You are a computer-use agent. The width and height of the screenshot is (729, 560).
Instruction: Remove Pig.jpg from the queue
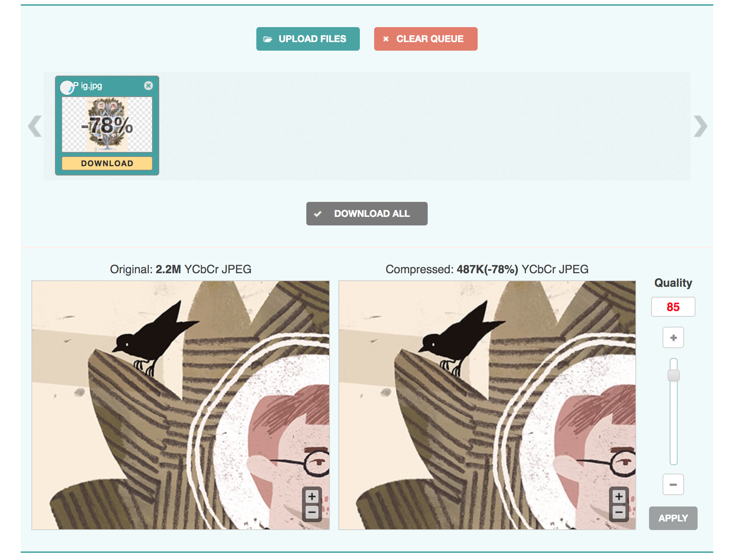pos(149,86)
